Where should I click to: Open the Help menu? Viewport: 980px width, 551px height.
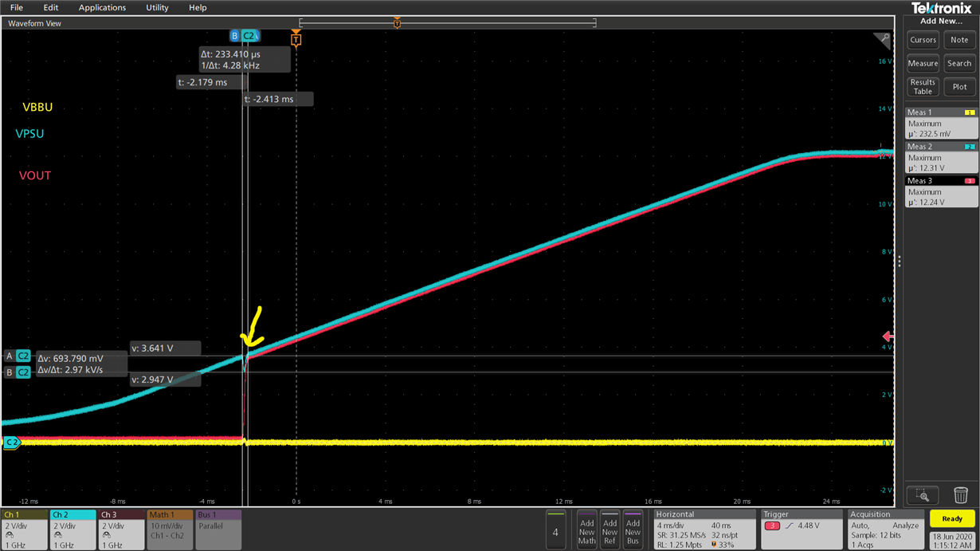point(198,7)
